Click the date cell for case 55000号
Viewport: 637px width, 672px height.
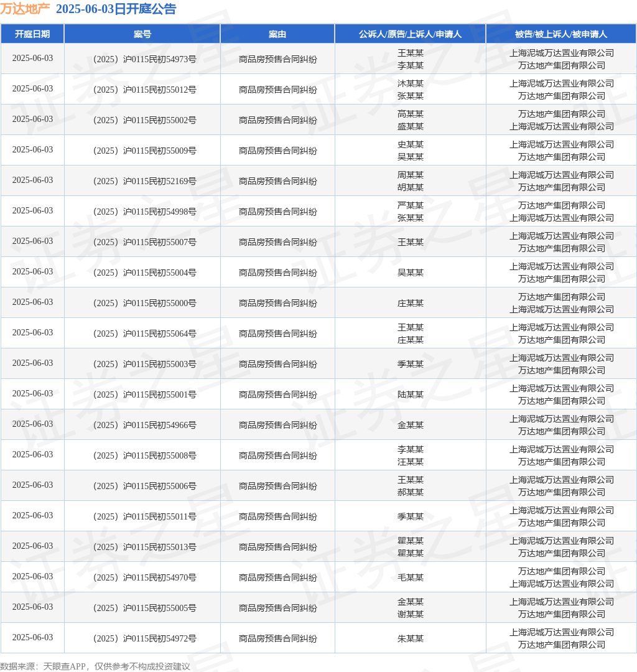tap(32, 302)
